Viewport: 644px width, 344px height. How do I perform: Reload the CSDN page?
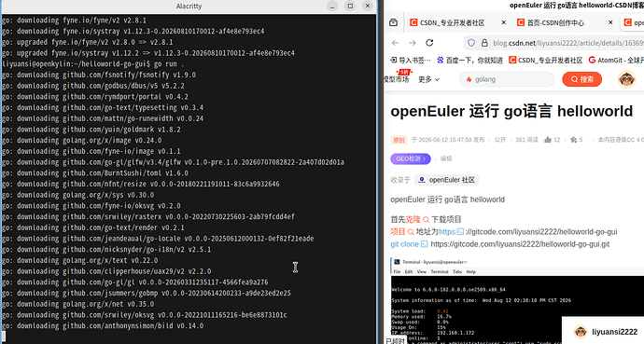point(429,43)
